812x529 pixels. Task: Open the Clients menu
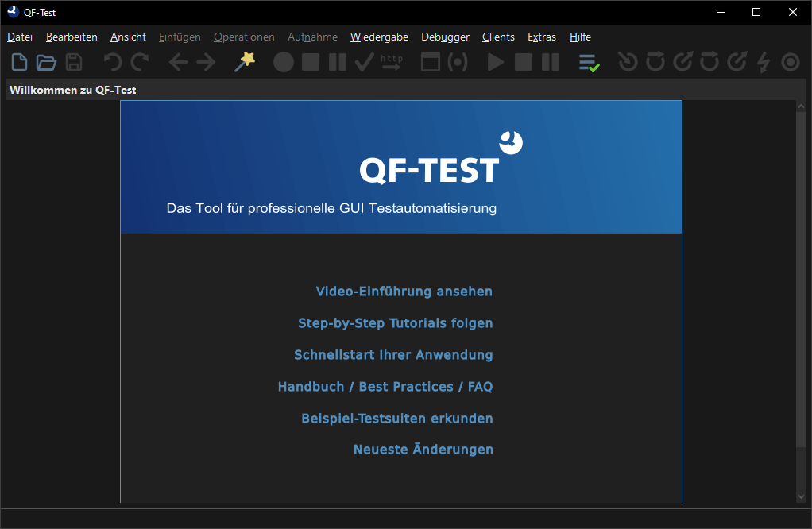[498, 37]
